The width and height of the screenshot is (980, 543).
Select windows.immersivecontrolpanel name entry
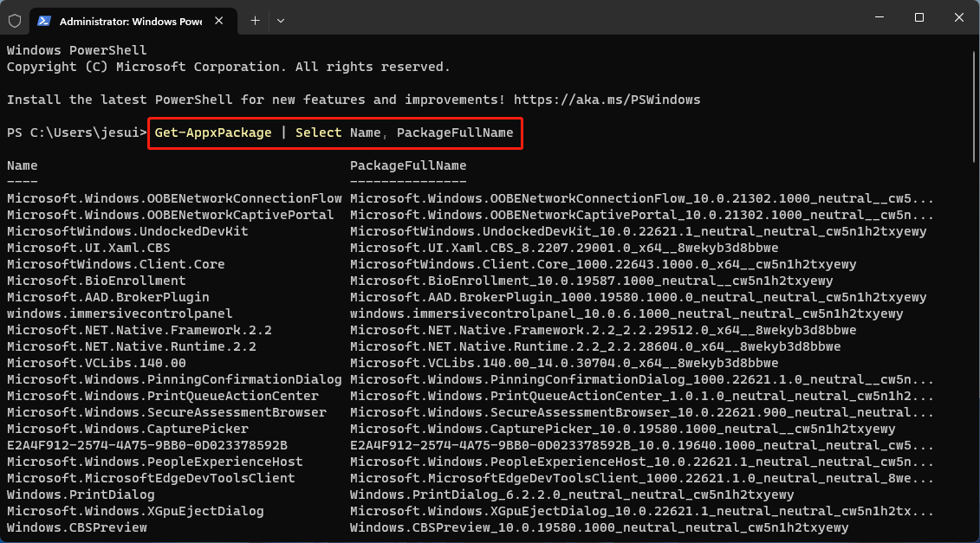(x=120, y=314)
